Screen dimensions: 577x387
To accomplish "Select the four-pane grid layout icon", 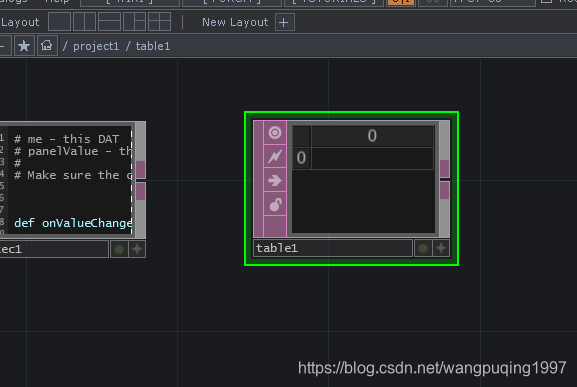I will click(159, 22).
